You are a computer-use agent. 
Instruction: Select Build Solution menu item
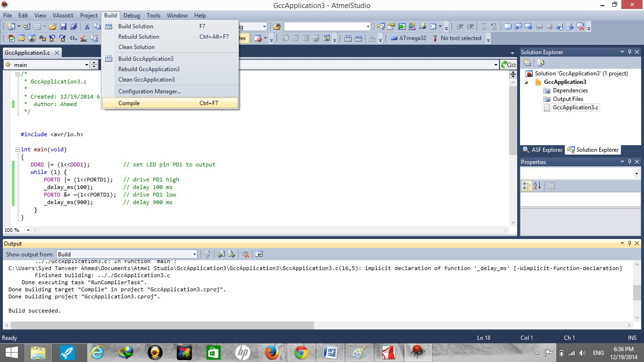click(x=170, y=26)
